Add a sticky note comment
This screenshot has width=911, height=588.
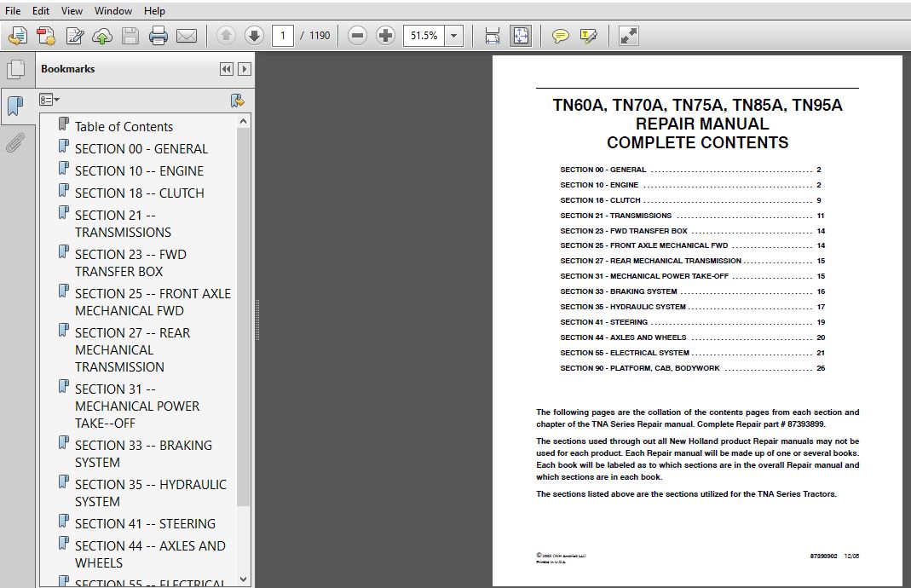pos(560,36)
